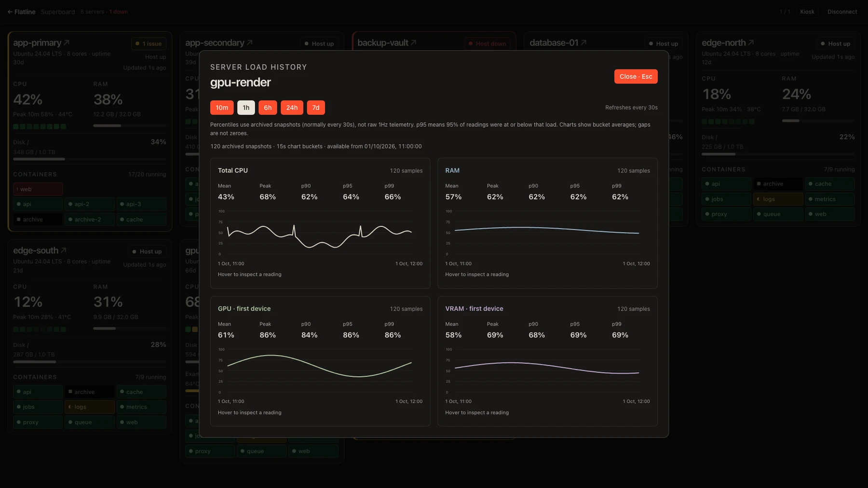Select the queue container in edge-north

click(x=778, y=214)
